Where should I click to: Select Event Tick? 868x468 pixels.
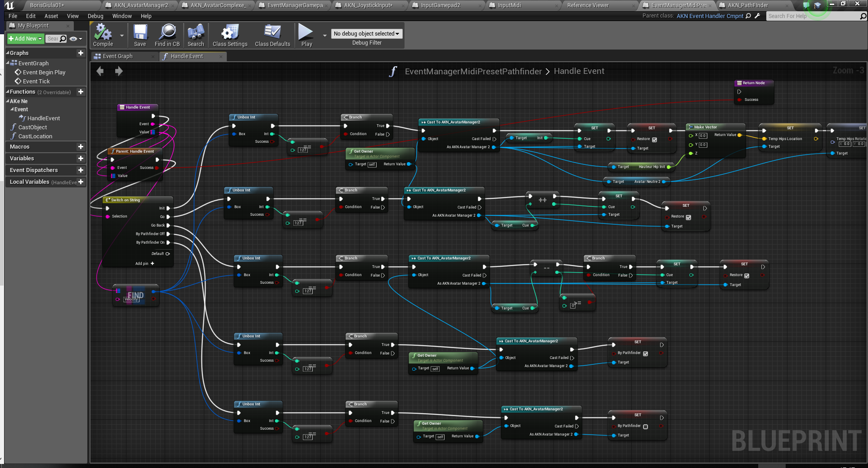(x=36, y=81)
